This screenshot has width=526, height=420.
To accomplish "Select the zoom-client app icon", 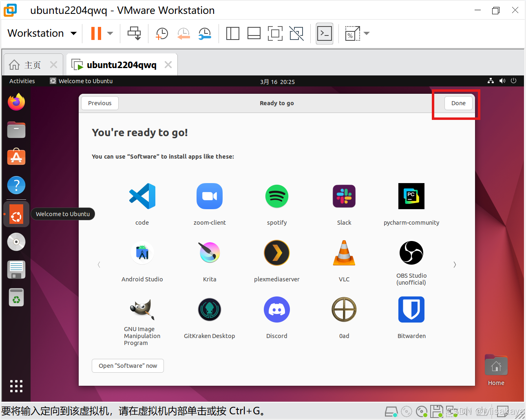I will tap(210, 196).
